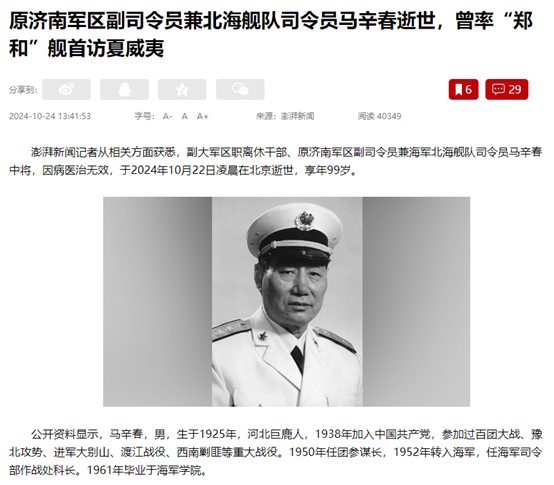Click the portrait photo of the naval officer
This screenshot has height=485, width=554.
pyautogui.click(x=287, y=302)
